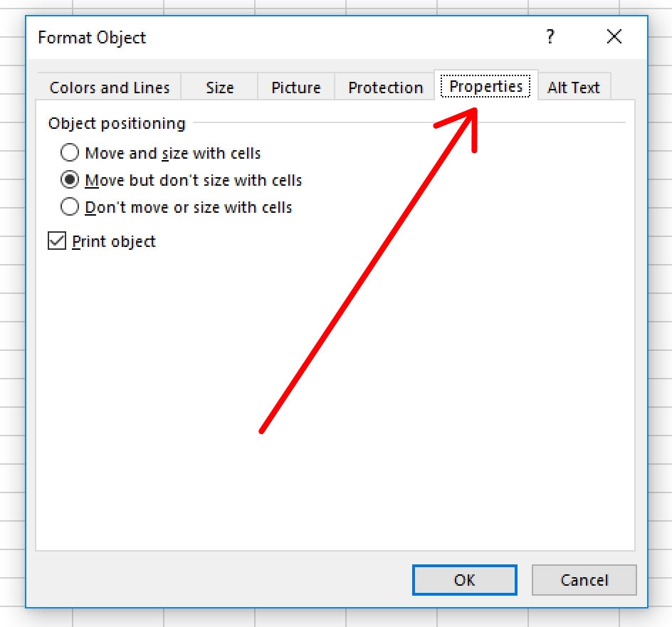The width and height of the screenshot is (672, 627).
Task: Click the Print object label text
Action: pos(114,241)
